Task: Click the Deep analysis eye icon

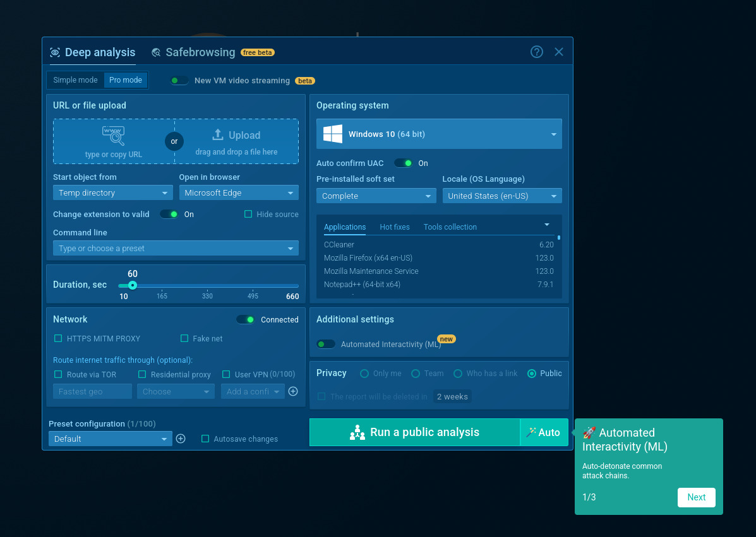Action: pos(55,52)
